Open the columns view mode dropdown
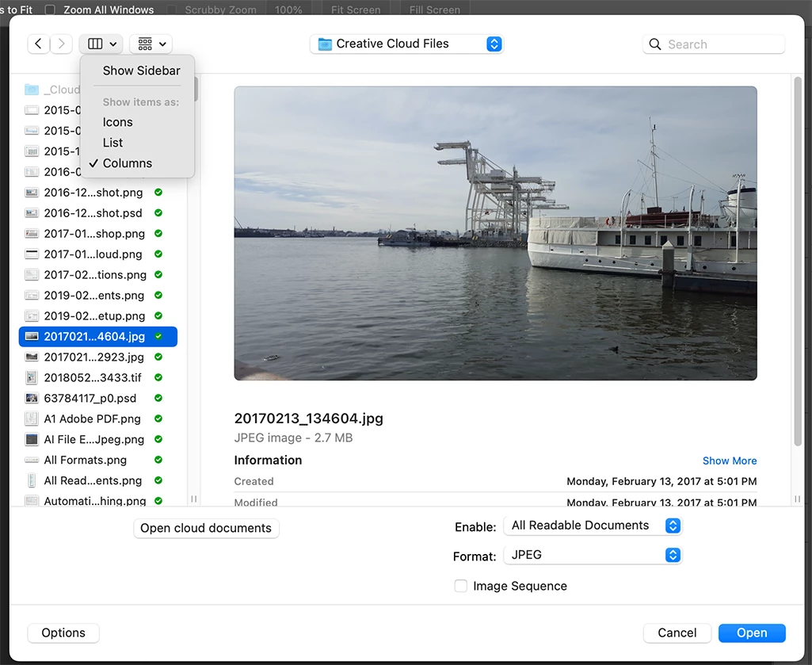Screen dimensions: 812x665 click(101, 44)
